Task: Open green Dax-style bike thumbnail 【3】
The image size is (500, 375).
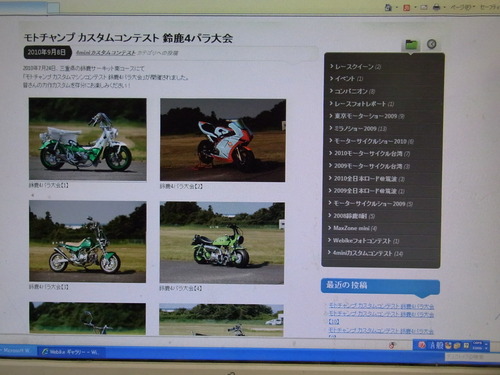Action: point(88,242)
